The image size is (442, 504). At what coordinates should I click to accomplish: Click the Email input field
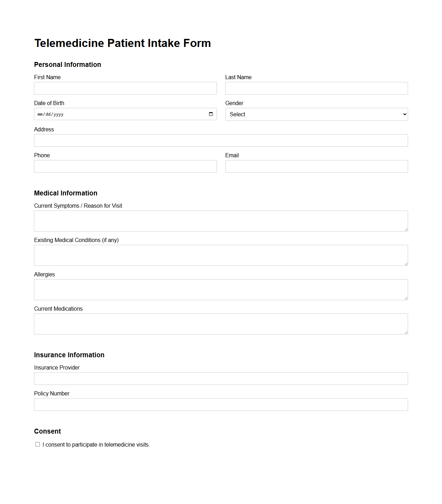pos(316,166)
